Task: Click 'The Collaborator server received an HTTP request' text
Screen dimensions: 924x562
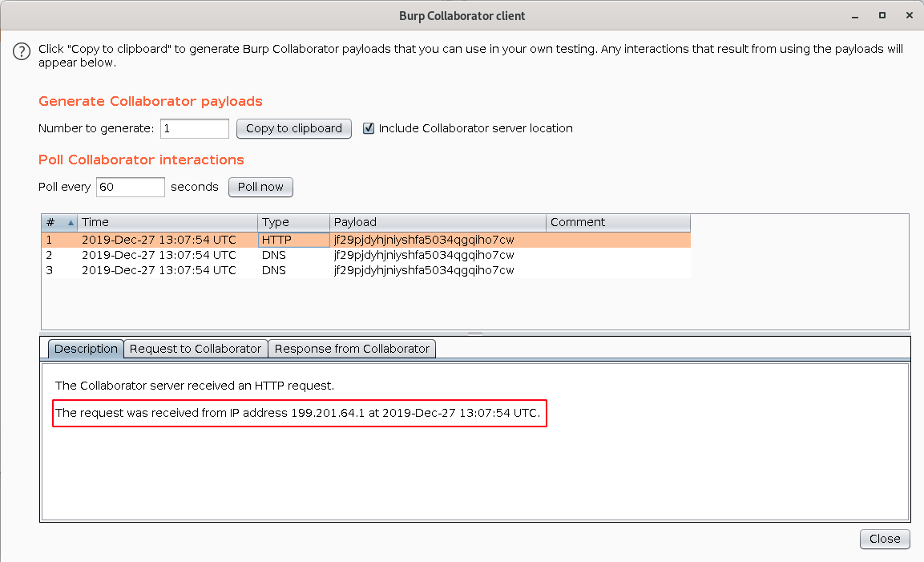Action: click(x=195, y=386)
